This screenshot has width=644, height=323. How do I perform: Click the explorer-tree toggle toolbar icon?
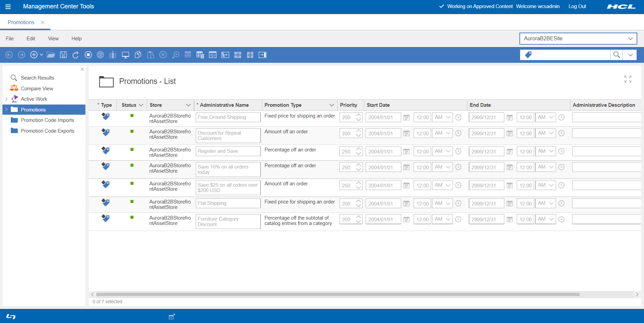(x=225, y=55)
